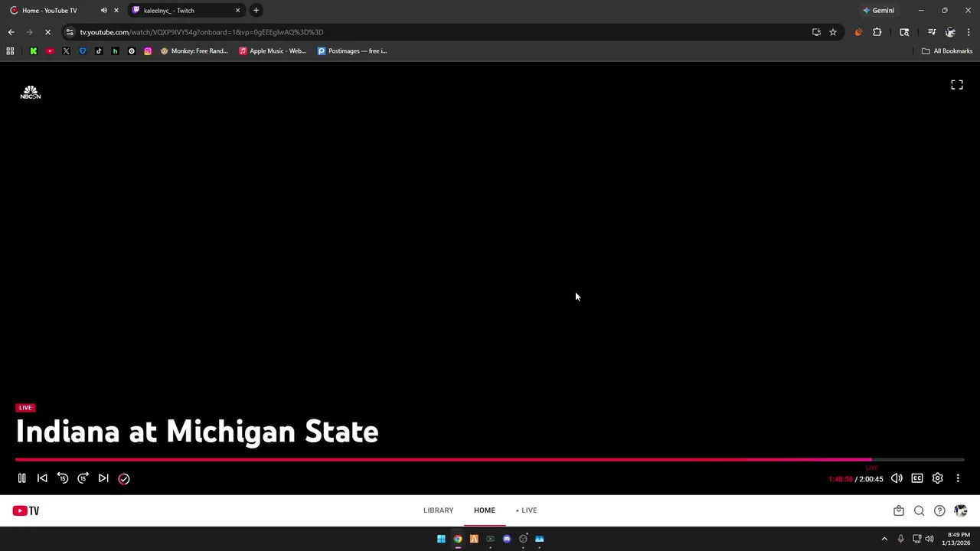The width and height of the screenshot is (980, 551).
Task: Skip forward 15 seconds in the player
Action: click(x=83, y=478)
